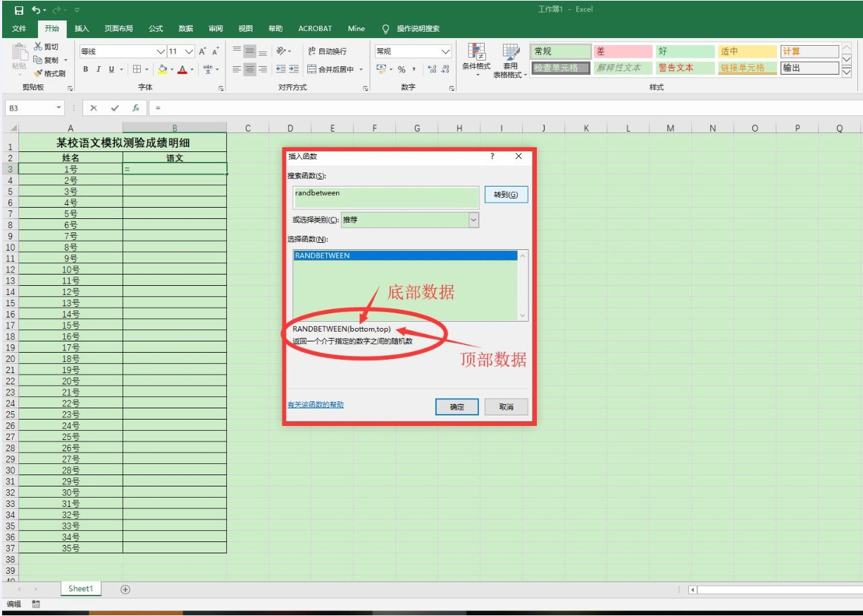This screenshot has height=616, width=863.
Task: Click the Paste (粘贴) clipboard icon
Action: click(20, 51)
